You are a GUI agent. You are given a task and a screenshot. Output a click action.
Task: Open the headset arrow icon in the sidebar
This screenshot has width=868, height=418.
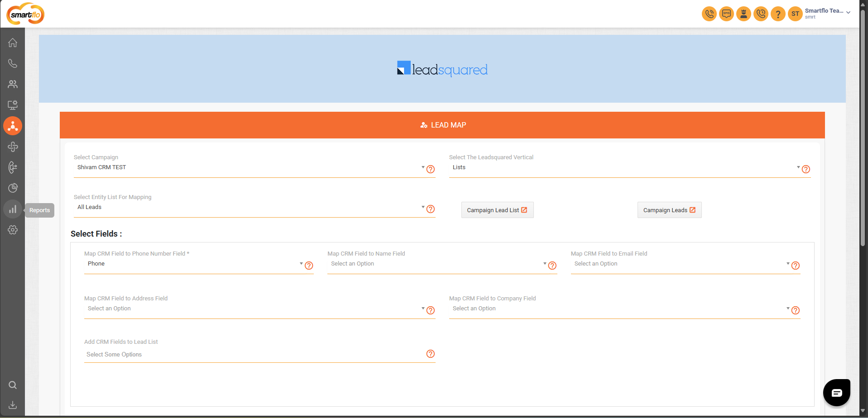click(x=13, y=167)
